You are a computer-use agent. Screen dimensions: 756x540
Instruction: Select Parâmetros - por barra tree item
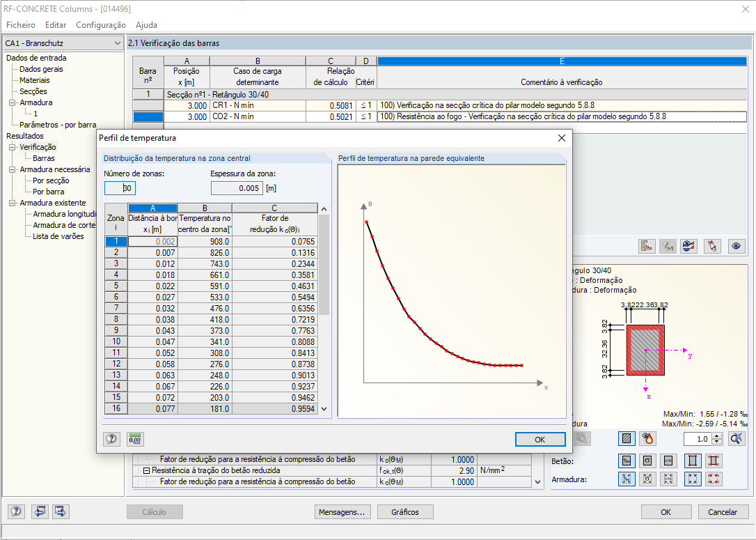point(58,125)
